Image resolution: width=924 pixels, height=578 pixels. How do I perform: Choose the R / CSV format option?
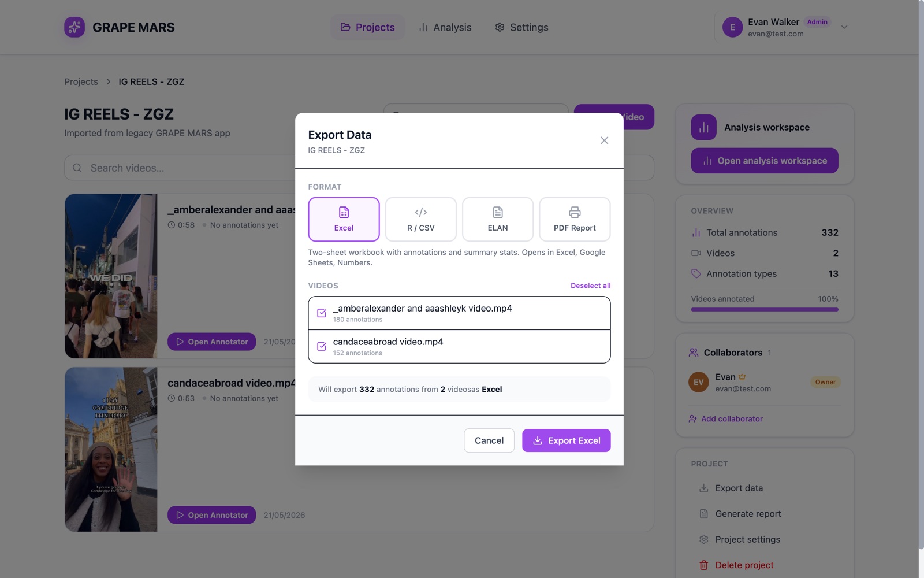(x=420, y=219)
